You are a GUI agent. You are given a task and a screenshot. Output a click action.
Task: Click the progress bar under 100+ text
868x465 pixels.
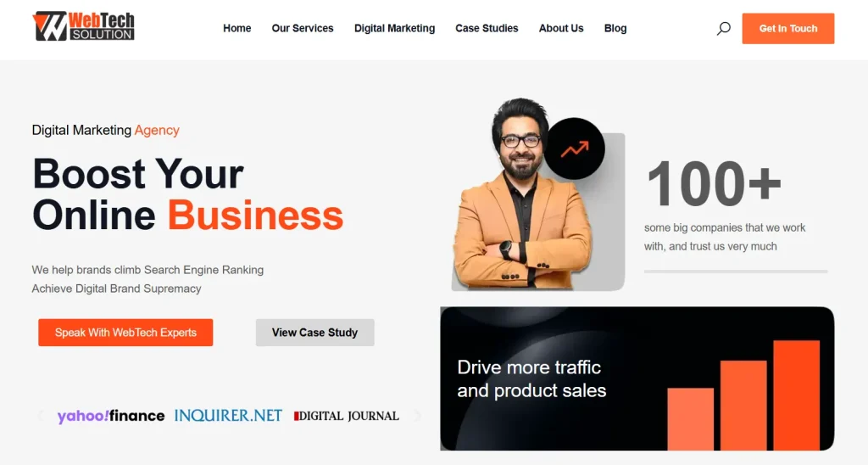pos(736,272)
